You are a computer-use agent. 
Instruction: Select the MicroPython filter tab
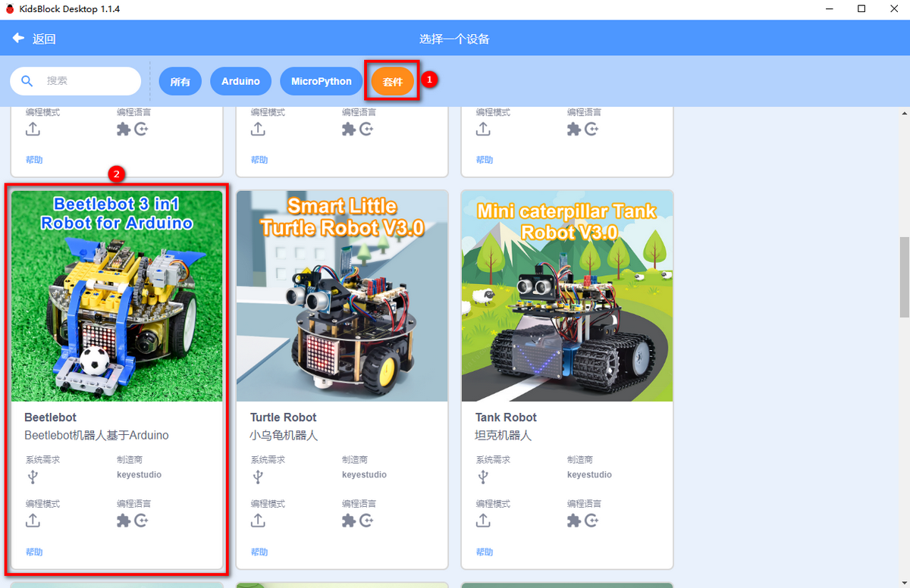pos(322,81)
